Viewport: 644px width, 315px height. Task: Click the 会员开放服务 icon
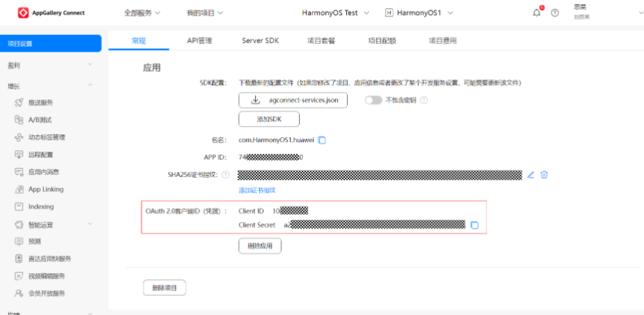(x=19, y=293)
